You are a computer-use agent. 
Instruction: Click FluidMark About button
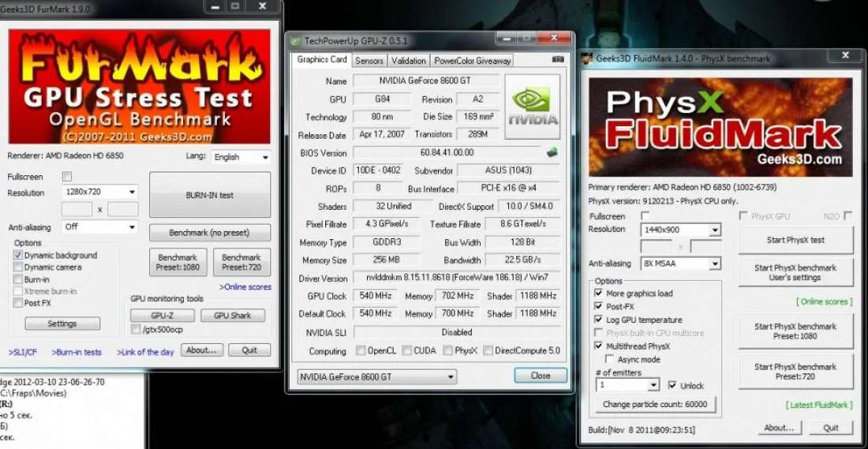click(779, 428)
